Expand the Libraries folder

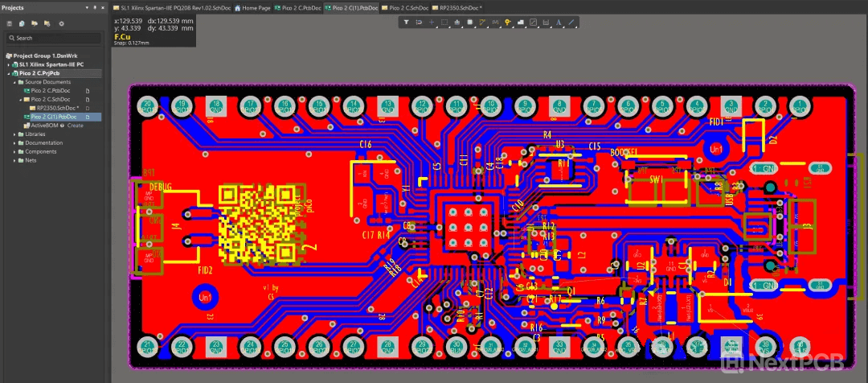tap(15, 134)
